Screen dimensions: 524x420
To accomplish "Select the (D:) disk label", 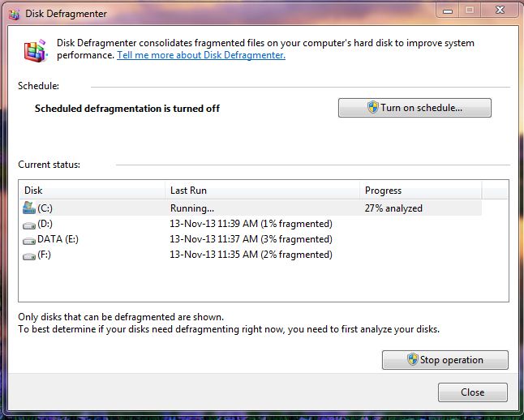I will click(45, 224).
